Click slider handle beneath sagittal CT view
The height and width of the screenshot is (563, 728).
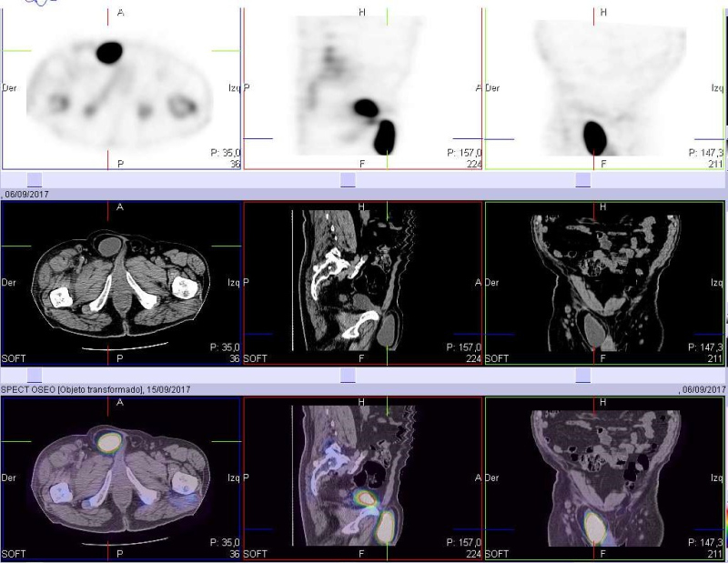pos(348,375)
